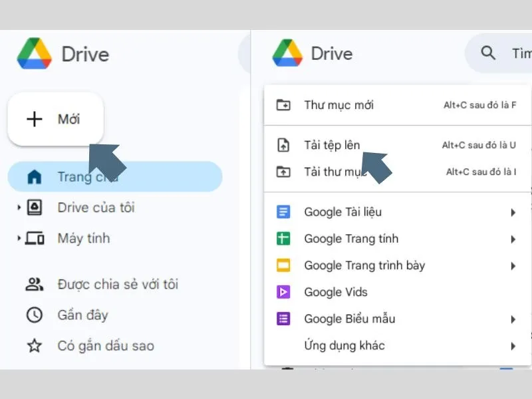532x399 pixels.
Task: Click the Drive logo in left panel
Action: pos(35,53)
